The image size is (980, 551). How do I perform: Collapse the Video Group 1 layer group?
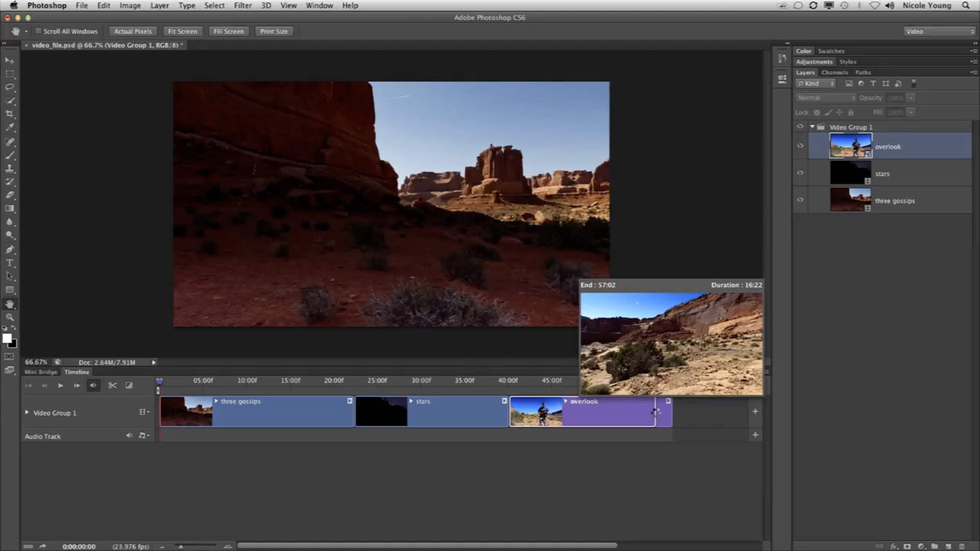click(812, 127)
